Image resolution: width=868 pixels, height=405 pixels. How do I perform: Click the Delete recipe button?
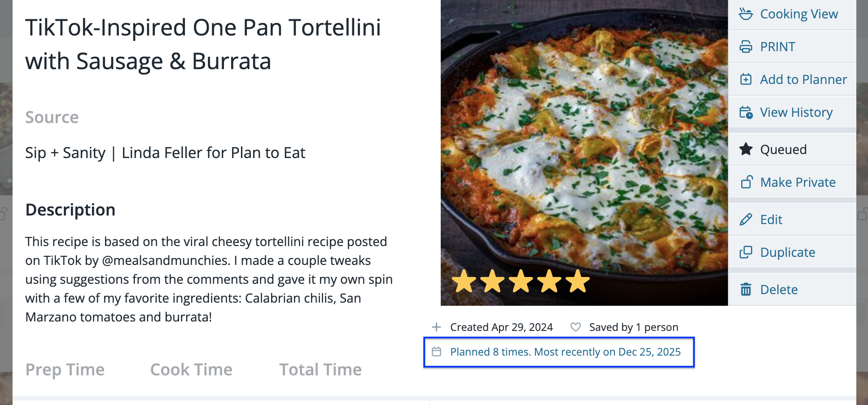pos(779,290)
